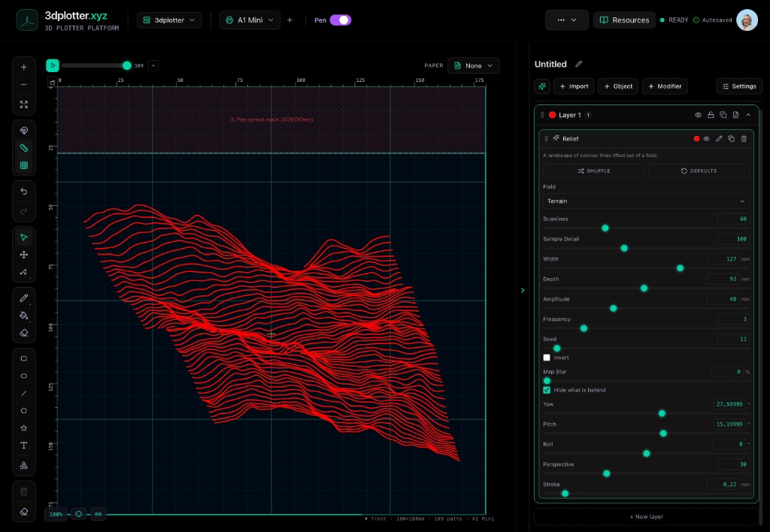Undo the last action
Image resolution: width=770 pixels, height=532 pixels.
(23, 192)
